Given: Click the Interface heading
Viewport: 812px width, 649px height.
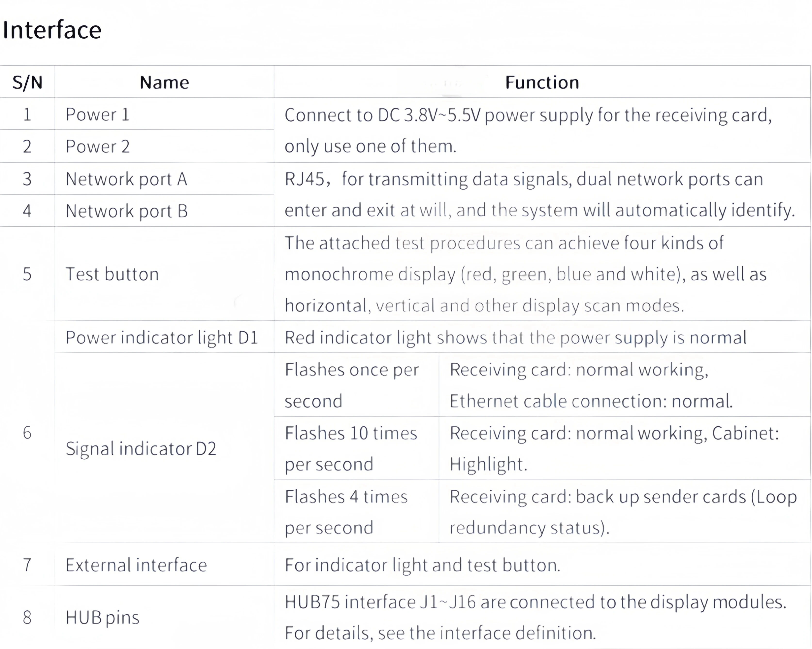Looking at the screenshot, I should point(52,30).
